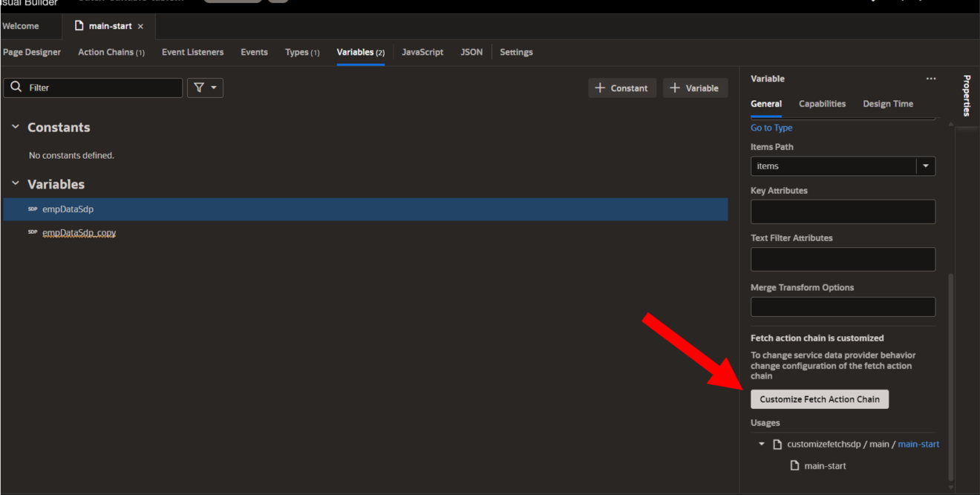Click the document icon on the main-start tab
The height and width of the screenshot is (495, 980).
(x=79, y=24)
